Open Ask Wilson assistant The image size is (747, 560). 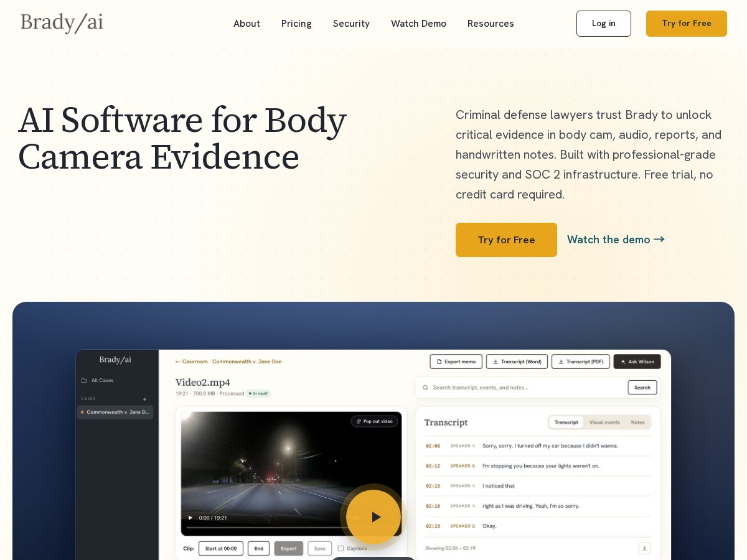pos(637,362)
